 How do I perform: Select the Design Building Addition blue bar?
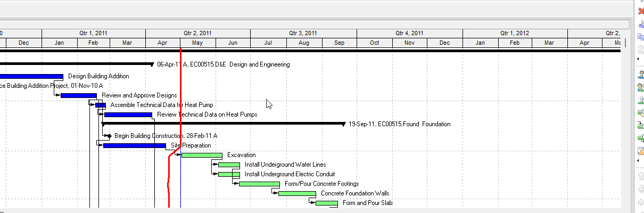pyautogui.click(x=31, y=76)
